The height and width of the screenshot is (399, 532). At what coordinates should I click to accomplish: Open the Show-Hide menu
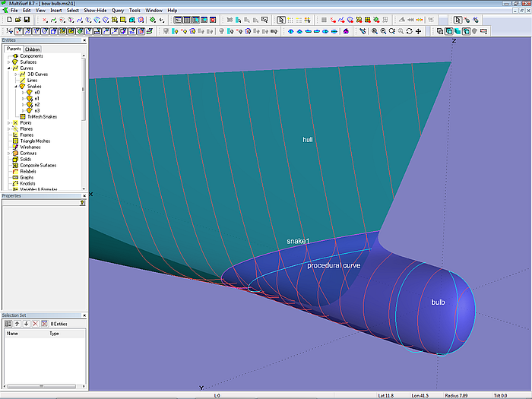[x=95, y=10]
